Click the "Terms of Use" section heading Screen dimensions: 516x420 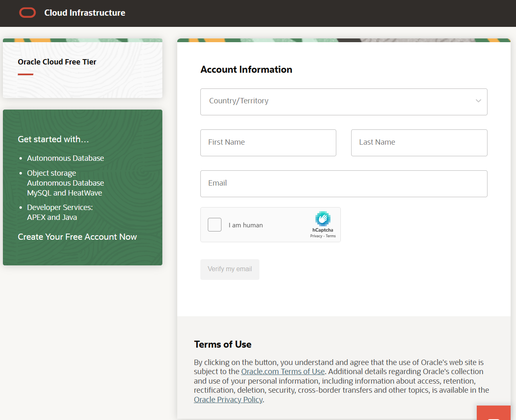223,344
